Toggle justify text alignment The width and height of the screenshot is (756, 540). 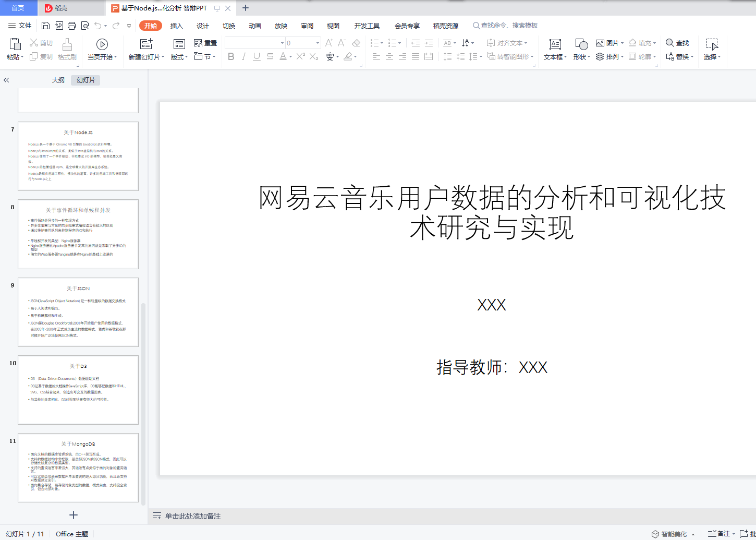(x=416, y=56)
